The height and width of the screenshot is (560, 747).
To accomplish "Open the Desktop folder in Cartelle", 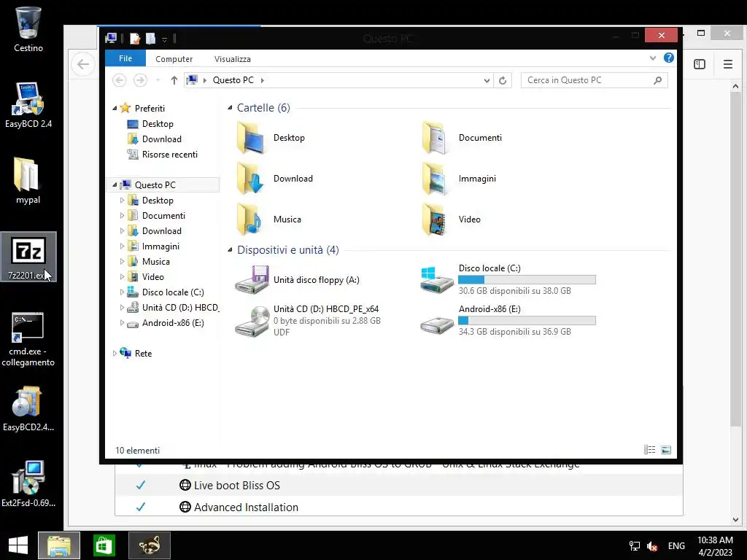I will pyautogui.click(x=271, y=138).
